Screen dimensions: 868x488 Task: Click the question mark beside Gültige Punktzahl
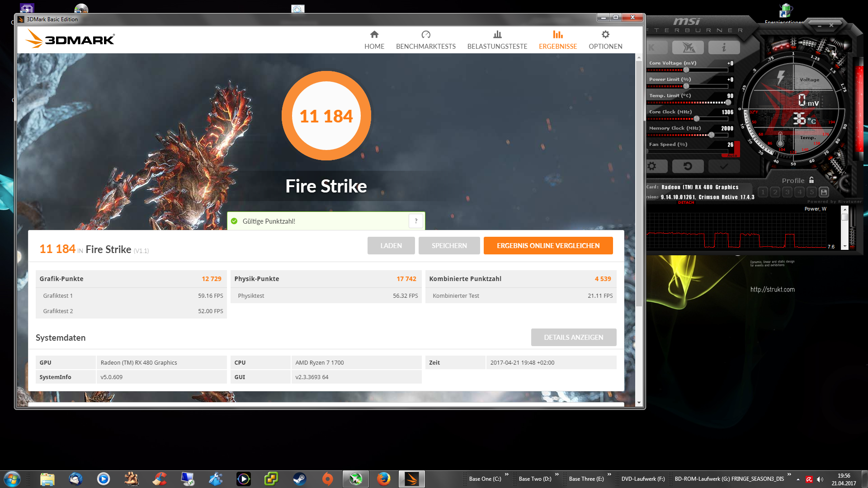(416, 221)
